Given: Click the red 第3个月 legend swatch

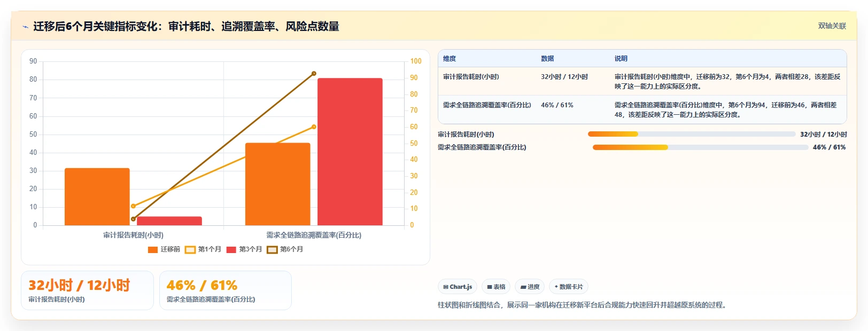Looking at the screenshot, I should pos(231,249).
